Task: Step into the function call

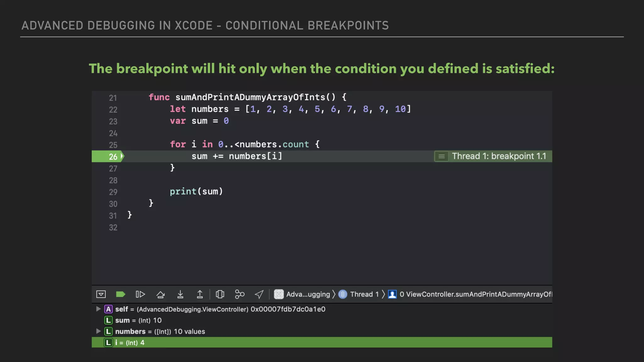Action: tap(180, 294)
